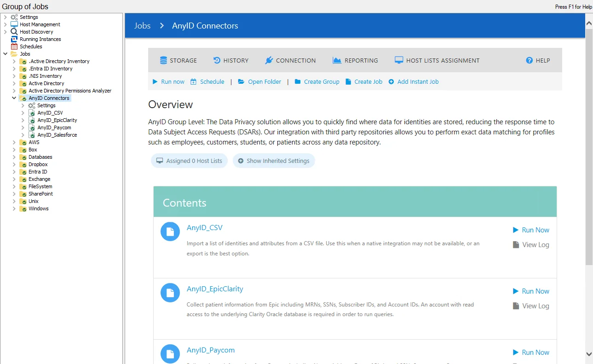Click the scrollbar down arrow
This screenshot has width=593, height=364.
pos(589,354)
